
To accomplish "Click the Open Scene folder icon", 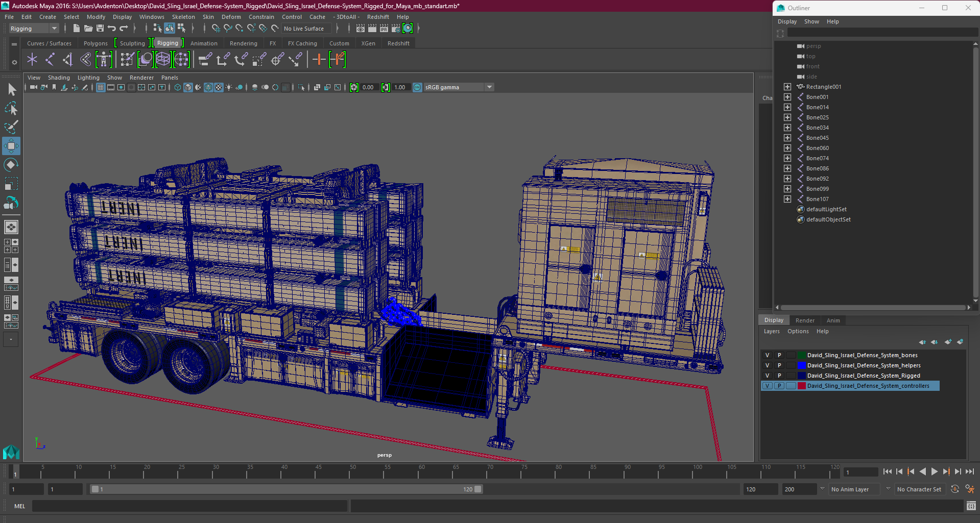I will click(88, 29).
